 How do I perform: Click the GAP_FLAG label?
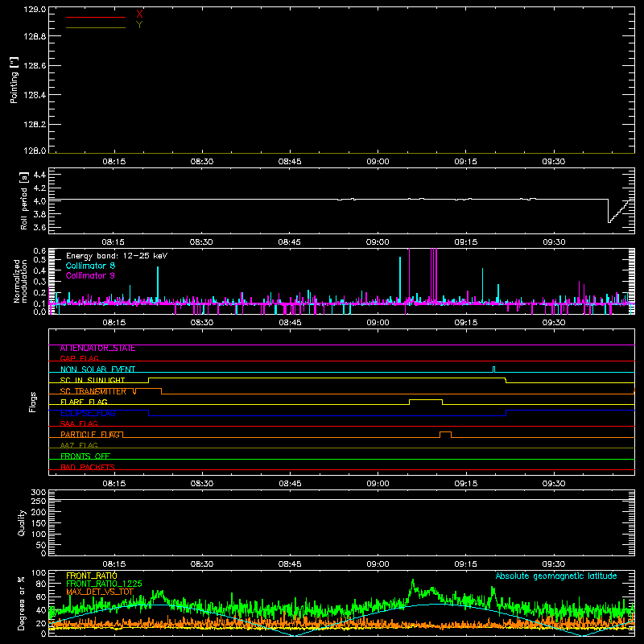pyautogui.click(x=79, y=358)
